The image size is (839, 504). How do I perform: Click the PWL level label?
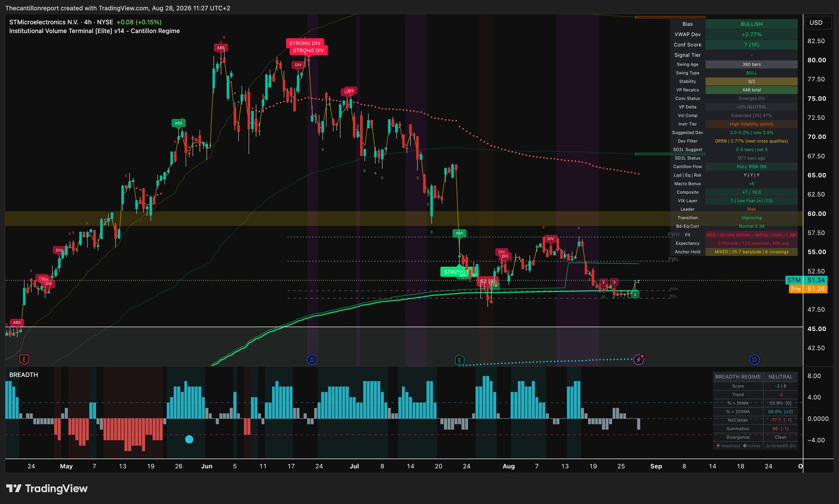tap(673, 260)
